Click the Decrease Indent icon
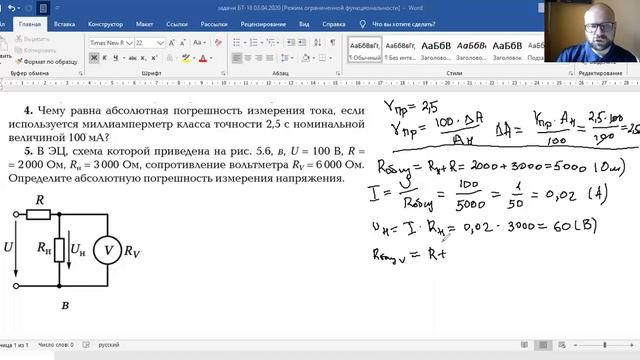 click(291, 42)
